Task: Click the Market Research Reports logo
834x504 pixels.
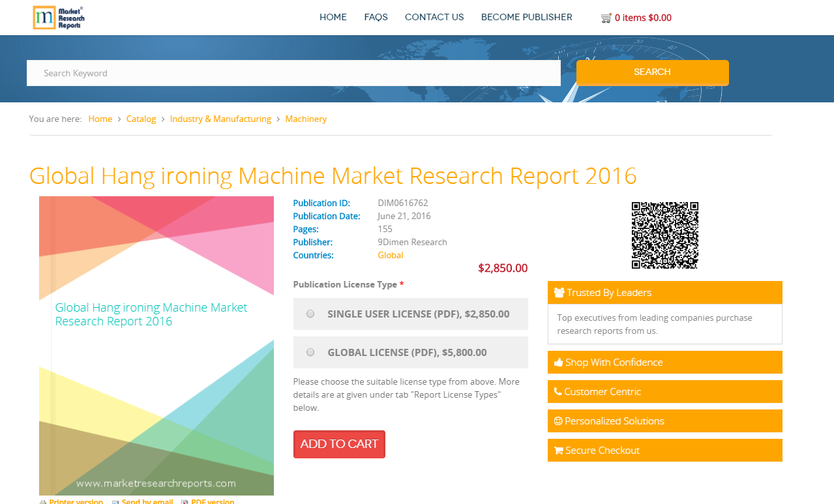Action: tap(59, 18)
